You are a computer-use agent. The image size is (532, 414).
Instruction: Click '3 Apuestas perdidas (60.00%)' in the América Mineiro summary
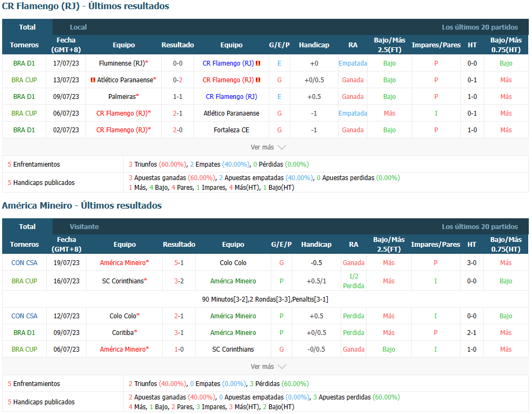coord(357,397)
